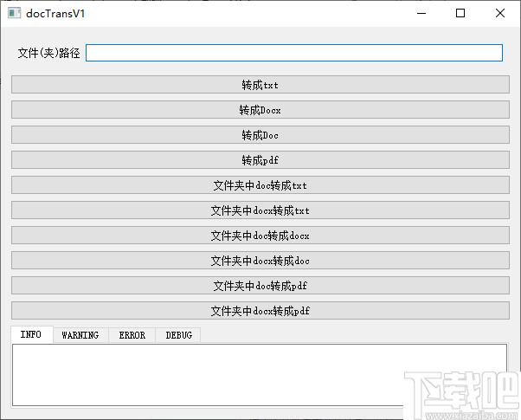Click the docTransV1 app icon in title bar
521x420 pixels.
click(x=13, y=13)
